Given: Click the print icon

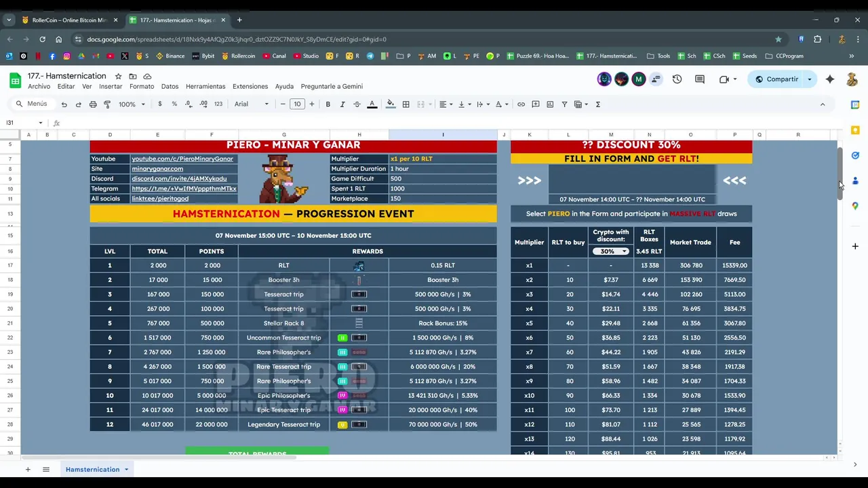Looking at the screenshot, I should click(93, 104).
